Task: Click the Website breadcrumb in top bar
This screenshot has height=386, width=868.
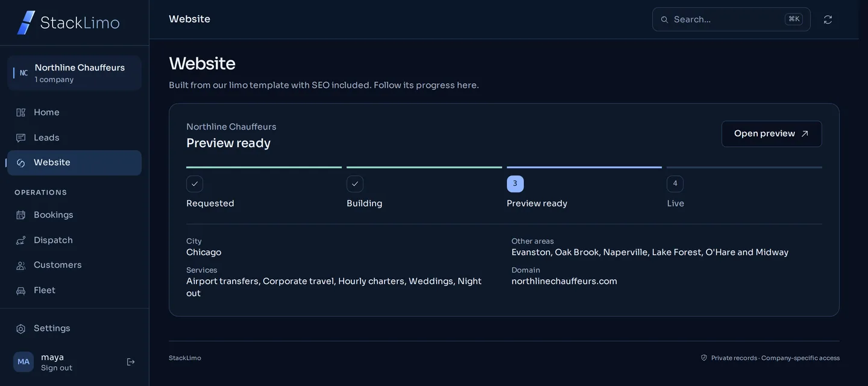Action: (189, 19)
